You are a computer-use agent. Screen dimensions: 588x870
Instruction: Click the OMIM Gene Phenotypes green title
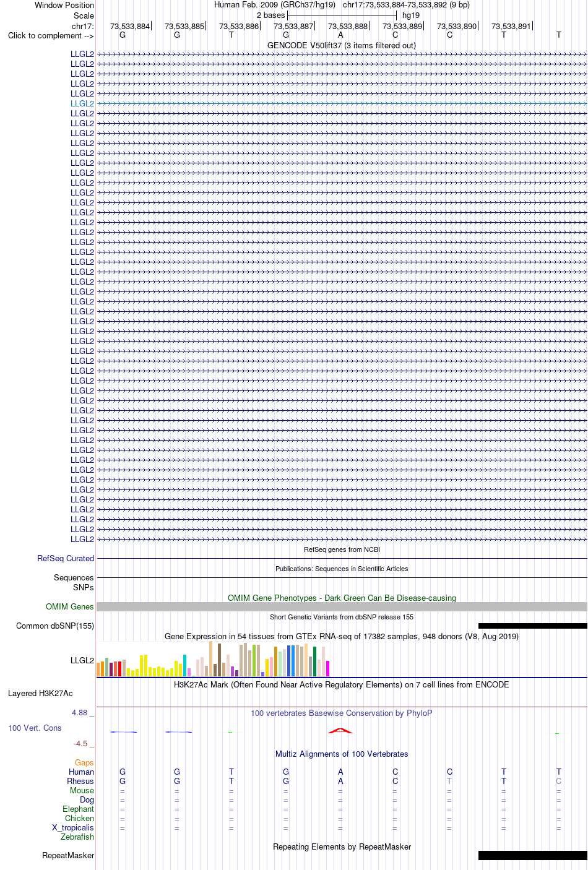342,598
